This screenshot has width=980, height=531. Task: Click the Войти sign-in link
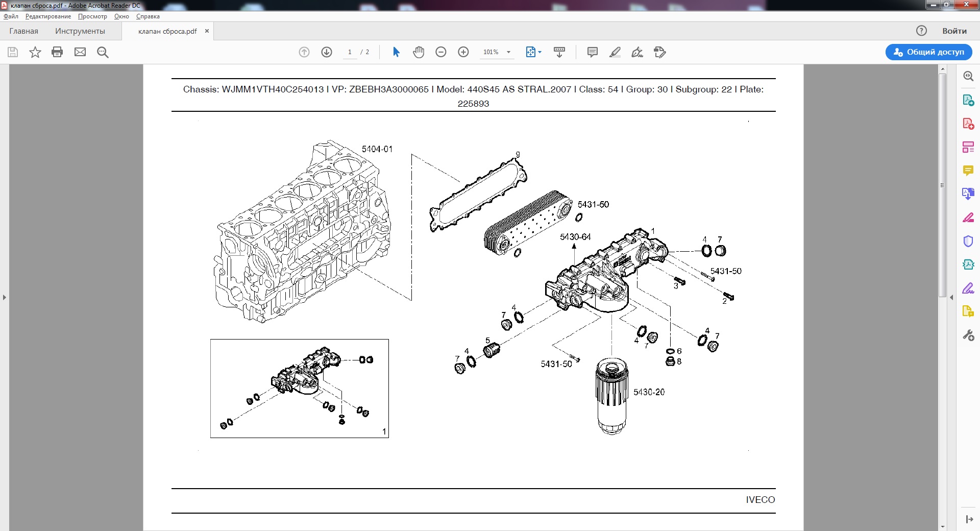[954, 31]
